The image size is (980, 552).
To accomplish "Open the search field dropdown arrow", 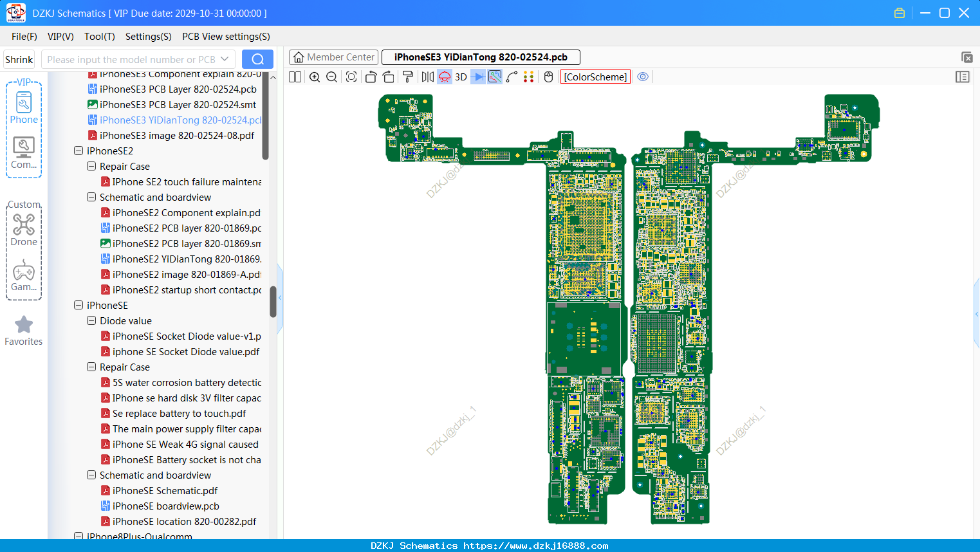I will pos(225,59).
